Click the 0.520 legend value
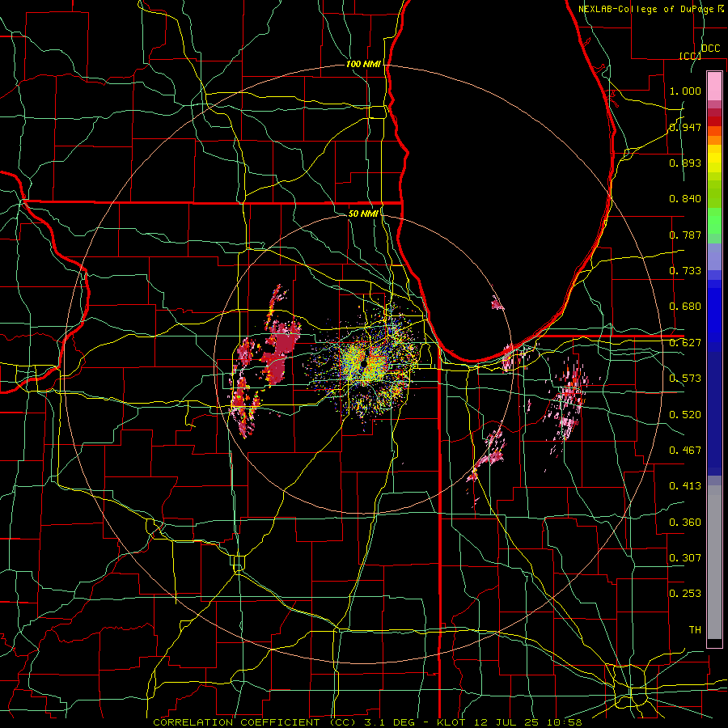This screenshot has width=728, height=728. pos(685,414)
